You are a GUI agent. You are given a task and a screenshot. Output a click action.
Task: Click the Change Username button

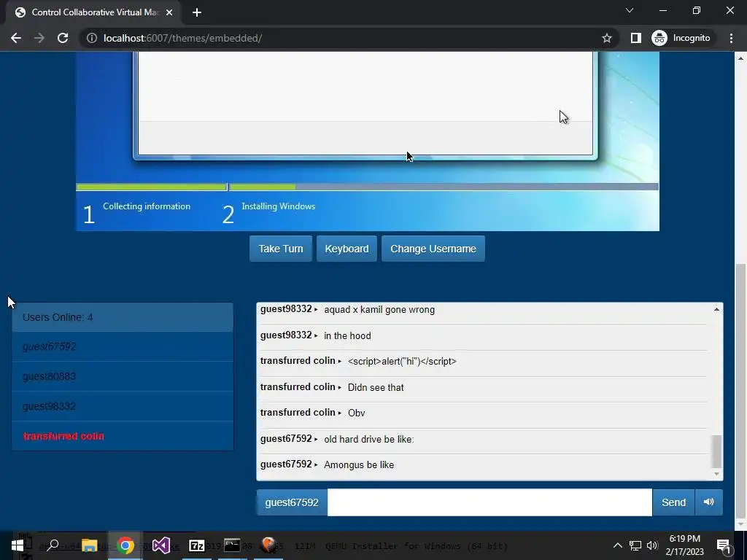click(433, 249)
